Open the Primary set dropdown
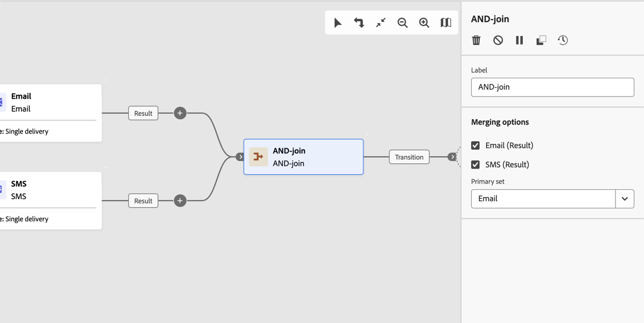Image resolution: width=644 pixels, height=323 pixels. pos(624,199)
